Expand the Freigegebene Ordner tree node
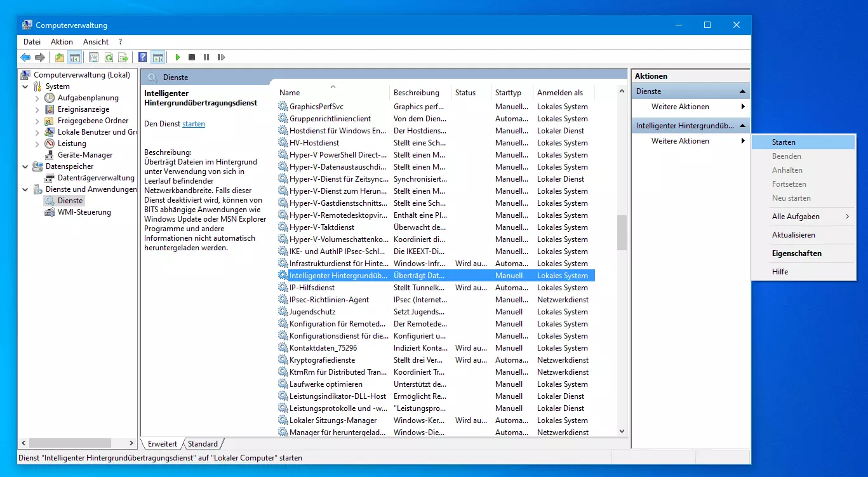Screen dimensions: 868x477 [x=37, y=121]
